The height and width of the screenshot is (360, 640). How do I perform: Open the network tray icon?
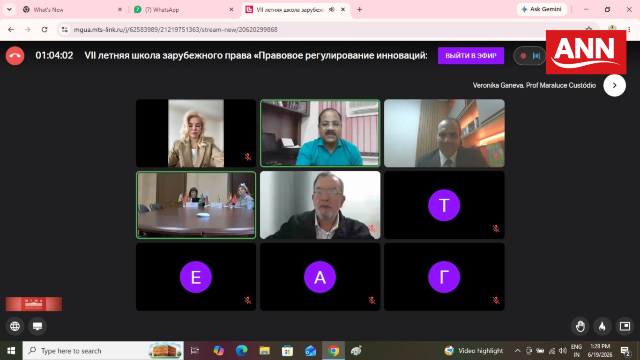coord(551,351)
